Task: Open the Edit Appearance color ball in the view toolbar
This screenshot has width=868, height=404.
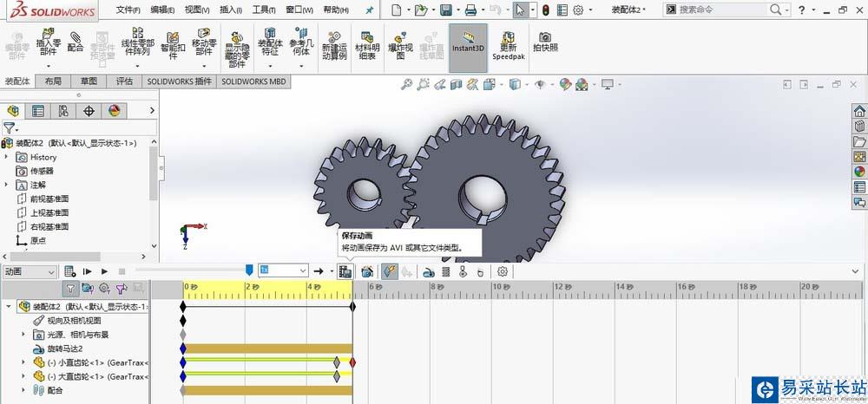Action: click(565, 85)
